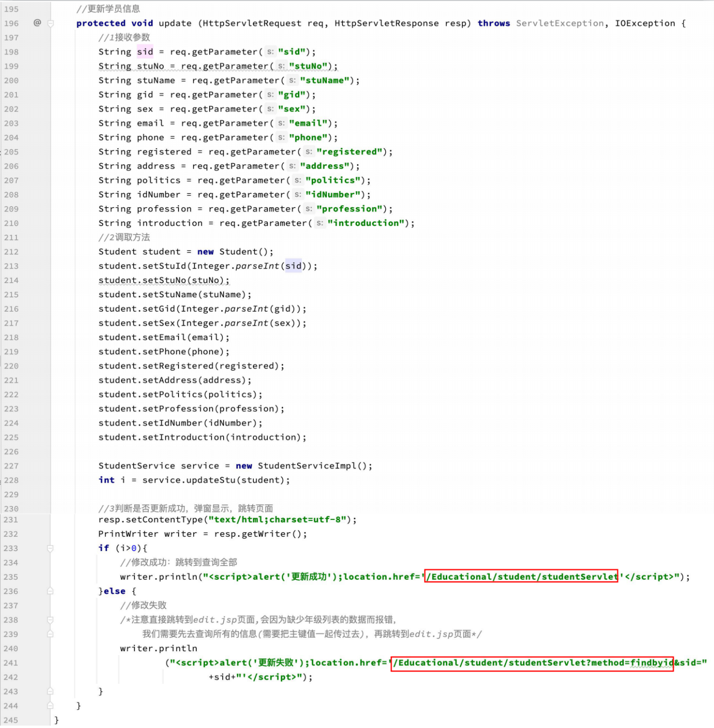The width and height of the screenshot is (714, 728).
Task: Collapse the update method fold marker at line 196
Action: click(51, 23)
